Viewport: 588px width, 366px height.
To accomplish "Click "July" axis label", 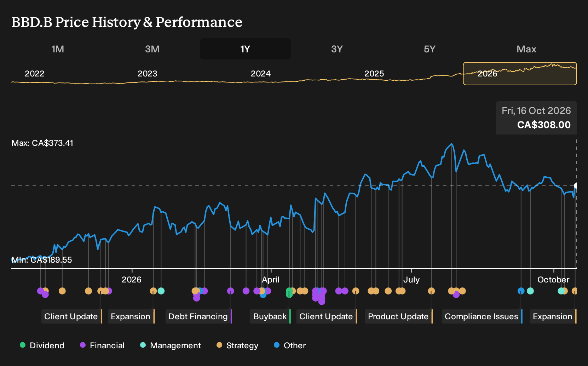I will tap(411, 280).
